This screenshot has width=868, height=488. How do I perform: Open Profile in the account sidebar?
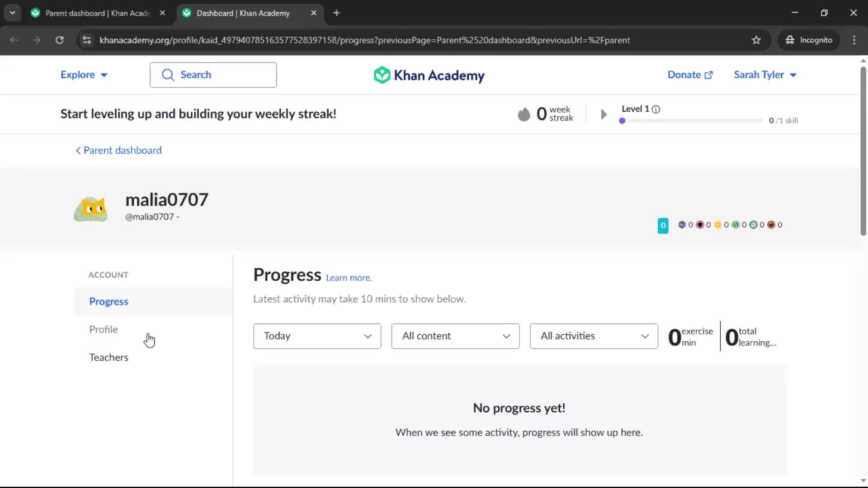[x=153, y=329]
